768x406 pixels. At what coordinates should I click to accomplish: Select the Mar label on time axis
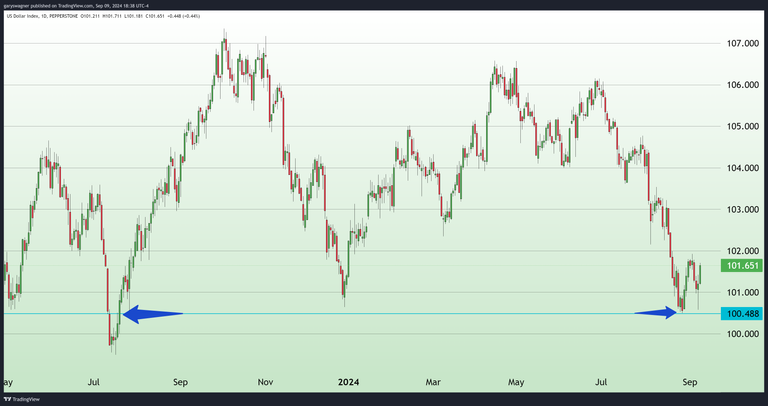pyautogui.click(x=433, y=382)
